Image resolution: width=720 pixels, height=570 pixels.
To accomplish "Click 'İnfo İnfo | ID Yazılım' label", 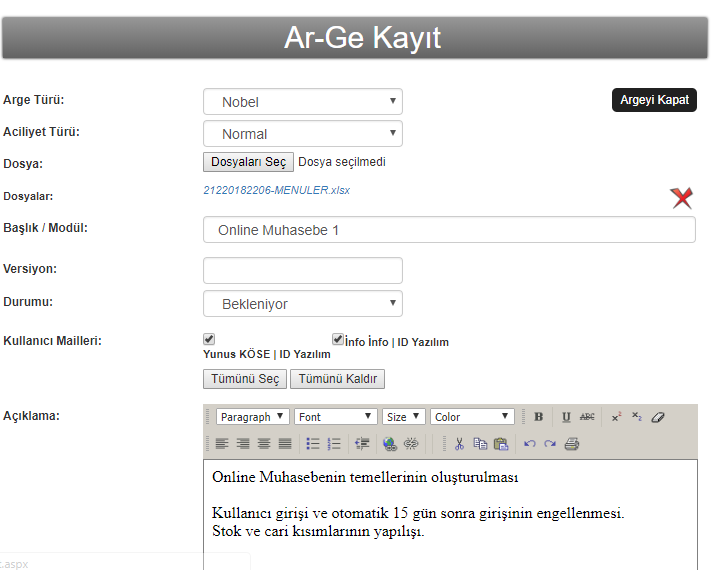I will [x=397, y=342].
